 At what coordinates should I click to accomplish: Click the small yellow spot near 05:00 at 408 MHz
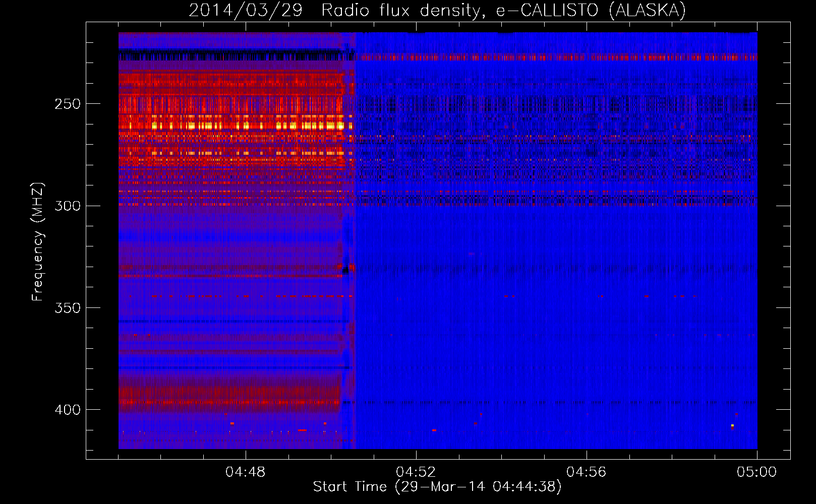point(732,426)
